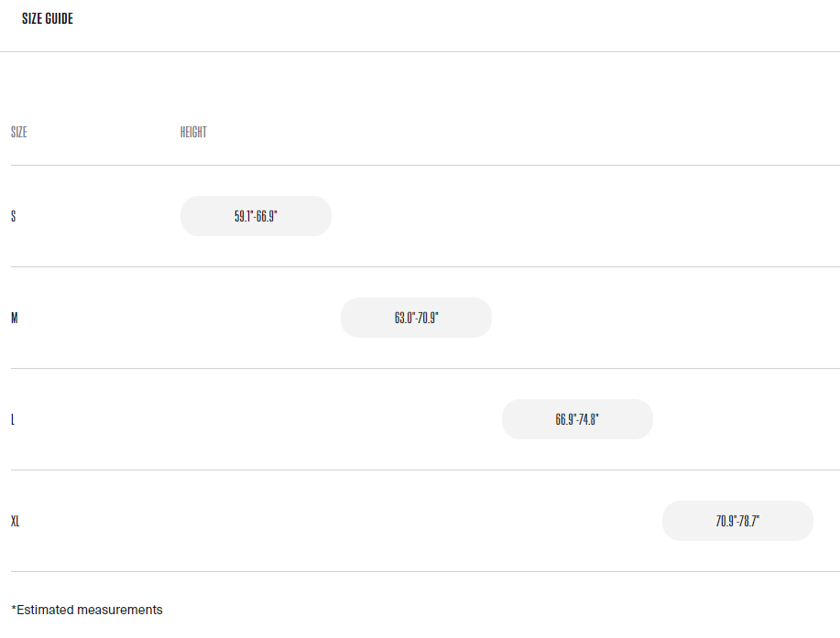Choose the large size height badge

pyautogui.click(x=577, y=420)
